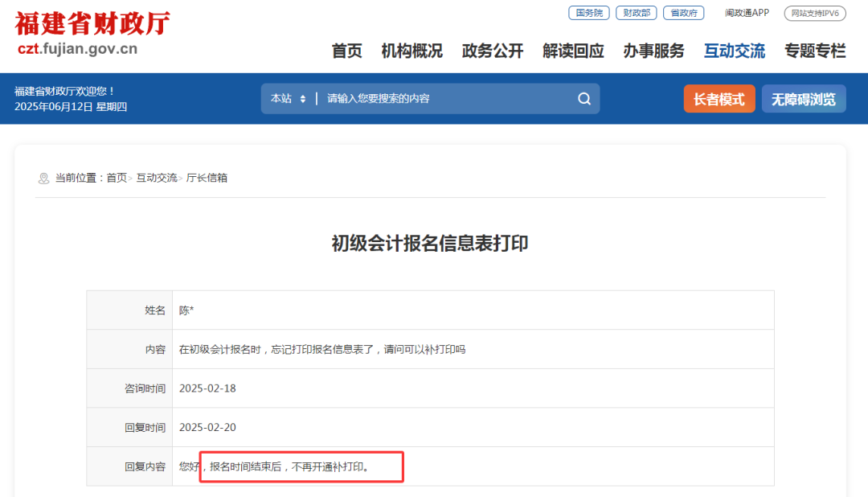The width and height of the screenshot is (868, 497).
Task: Open the 专题专栏 dropdown menu
Action: pyautogui.click(x=815, y=51)
